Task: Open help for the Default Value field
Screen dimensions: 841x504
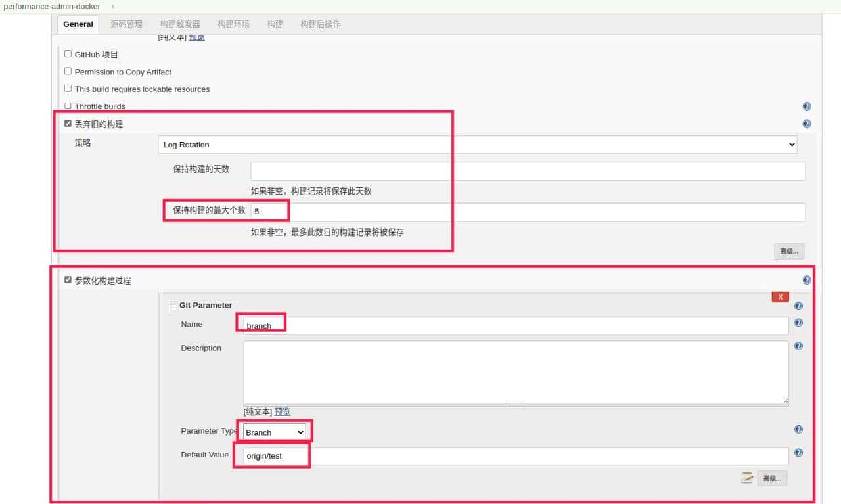Action: (x=798, y=453)
